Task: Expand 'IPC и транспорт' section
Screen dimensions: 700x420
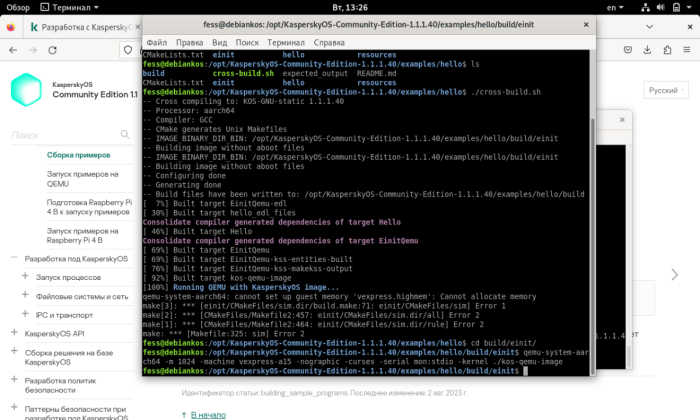Action: 25,314
